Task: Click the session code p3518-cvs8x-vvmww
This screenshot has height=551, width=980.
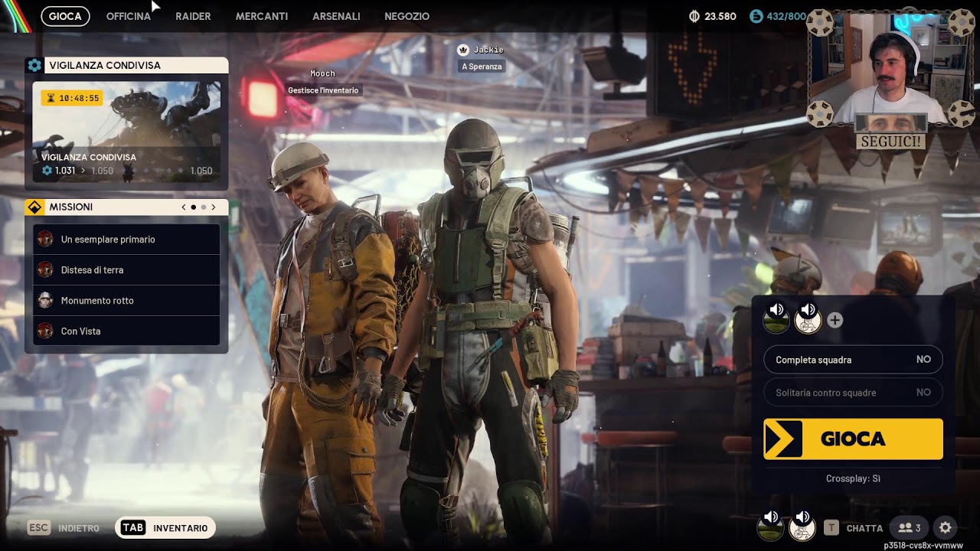Action: [923, 546]
